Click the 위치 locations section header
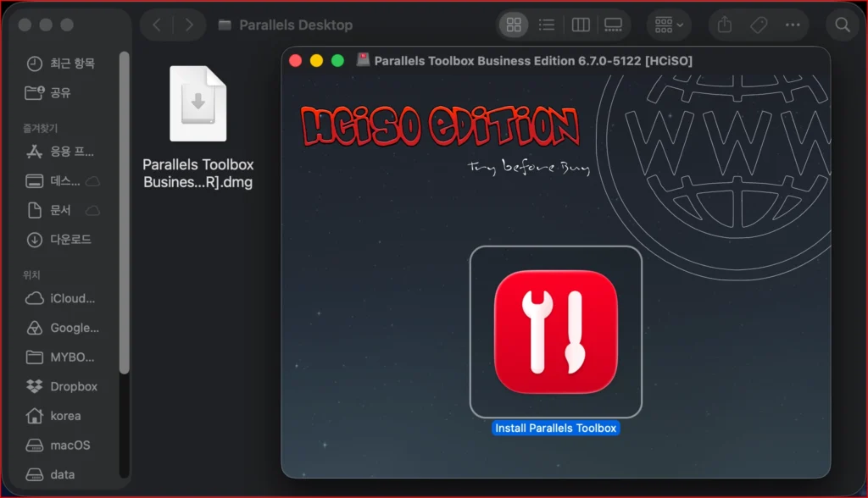The image size is (868, 498). (31, 275)
